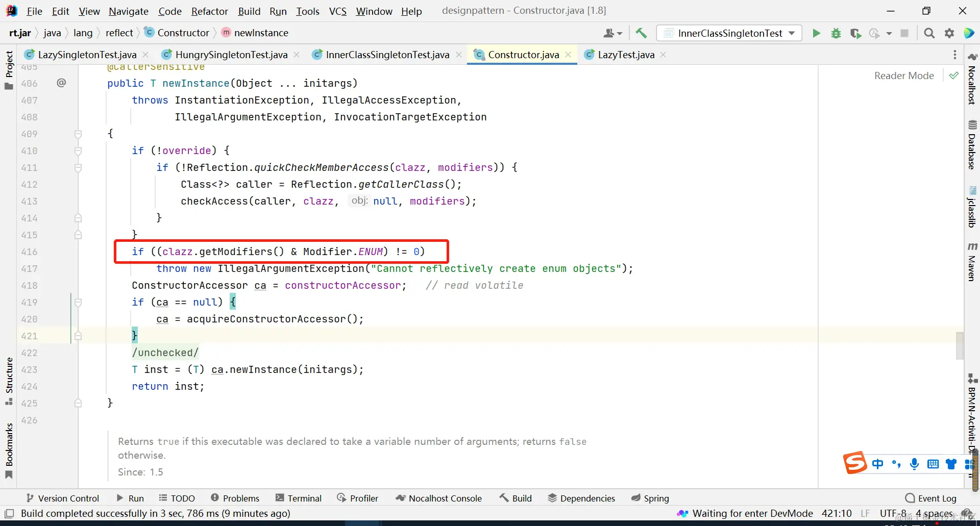Open editor tabs more options menu
This screenshot has width=980, height=526.
coord(954,55)
